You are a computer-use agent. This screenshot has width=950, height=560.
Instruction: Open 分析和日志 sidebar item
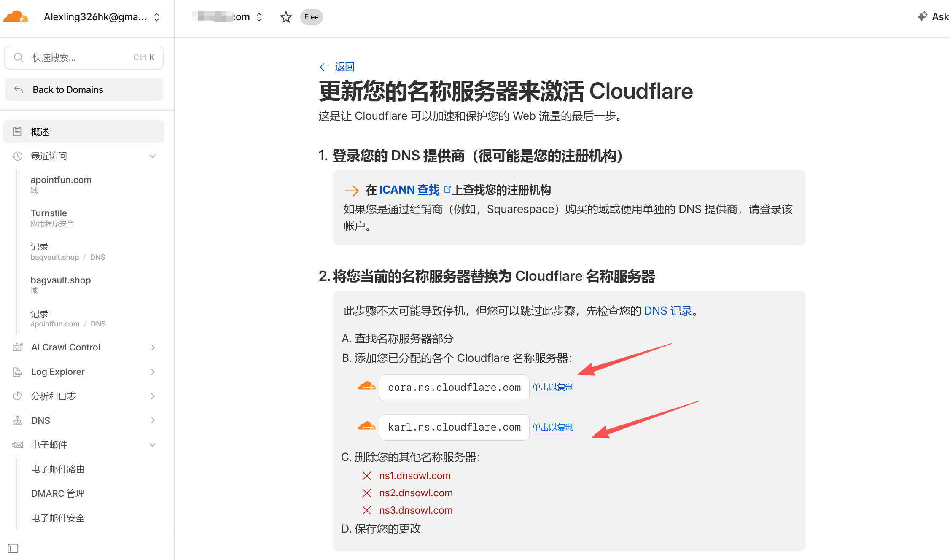click(x=54, y=396)
